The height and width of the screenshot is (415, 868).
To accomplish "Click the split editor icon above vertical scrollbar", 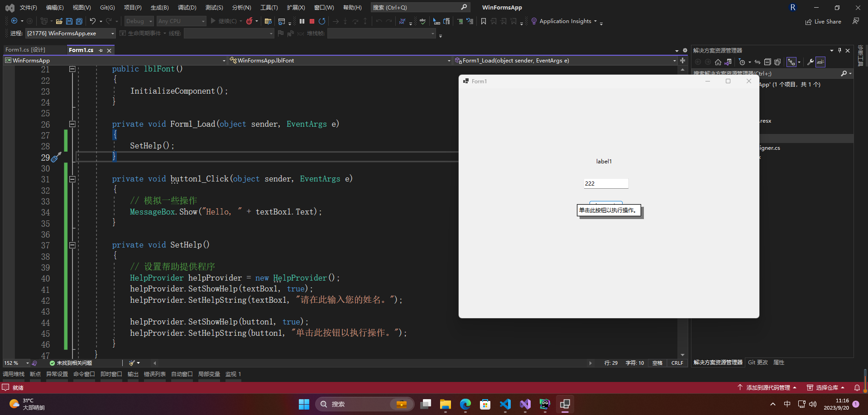I will pyautogui.click(x=683, y=61).
